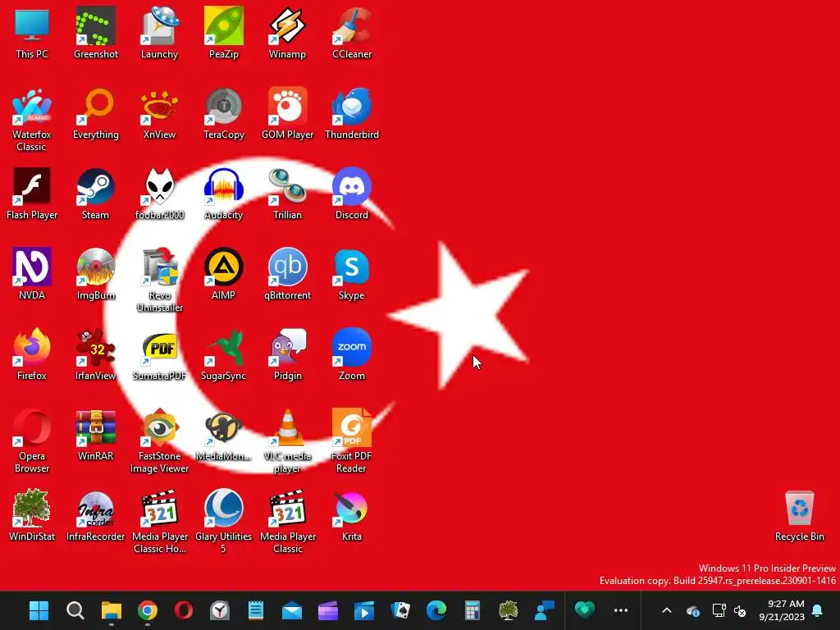Open the Windows Start menu
Image resolution: width=840 pixels, height=630 pixels.
tap(39, 610)
